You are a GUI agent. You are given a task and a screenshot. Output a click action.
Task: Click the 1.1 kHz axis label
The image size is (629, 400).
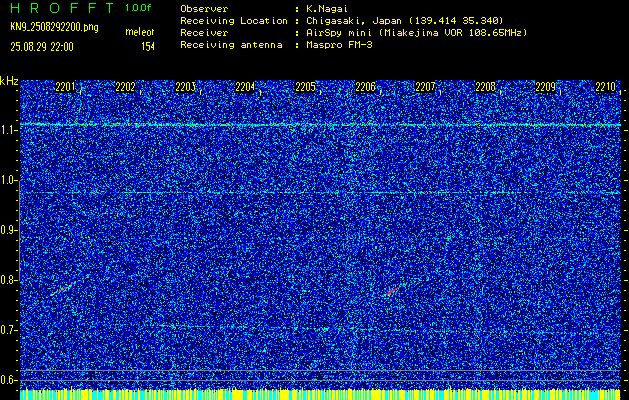coord(8,131)
